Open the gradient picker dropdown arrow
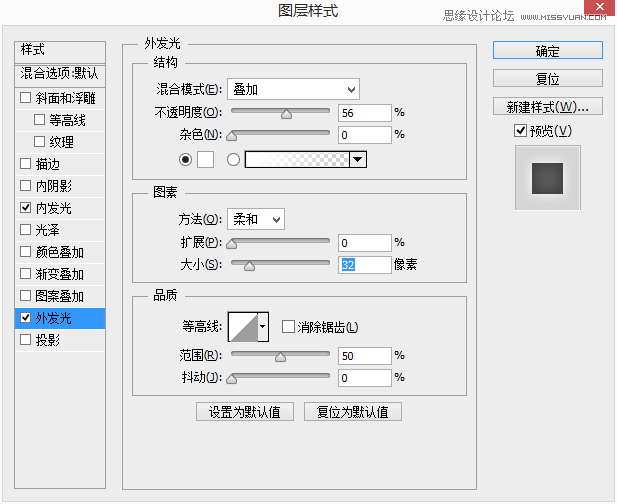Viewport: 617px width, 504px height. [358, 159]
